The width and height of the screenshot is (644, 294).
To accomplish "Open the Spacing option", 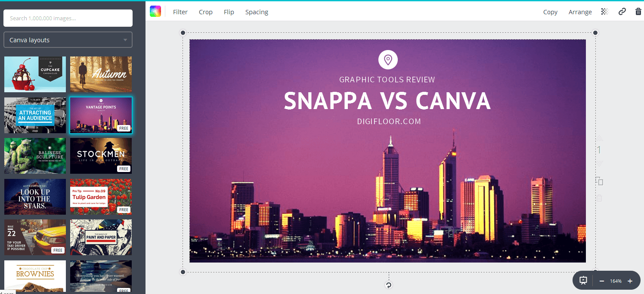I will tap(257, 12).
